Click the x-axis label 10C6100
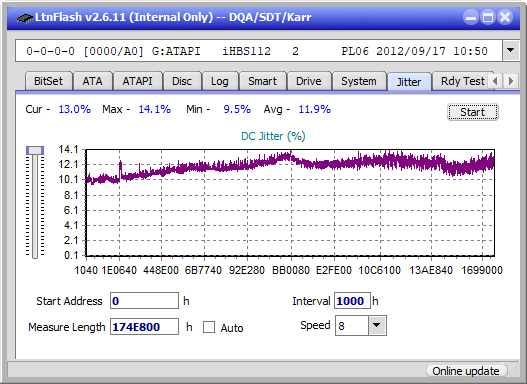The image size is (527, 384). (x=379, y=270)
